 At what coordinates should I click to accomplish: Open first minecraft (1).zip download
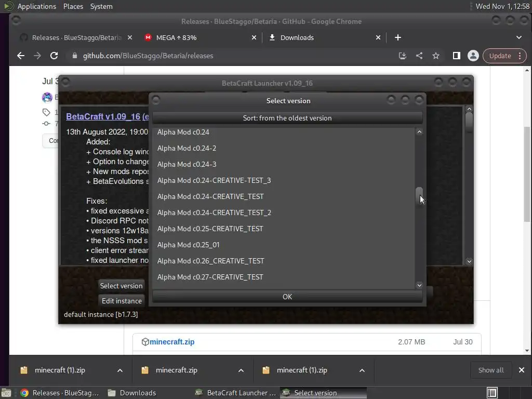(x=60, y=370)
